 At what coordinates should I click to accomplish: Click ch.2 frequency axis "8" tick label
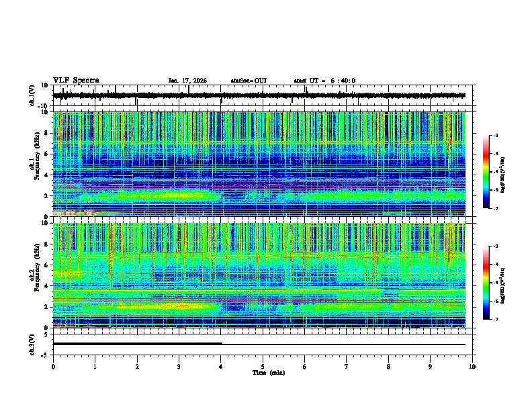point(47,244)
